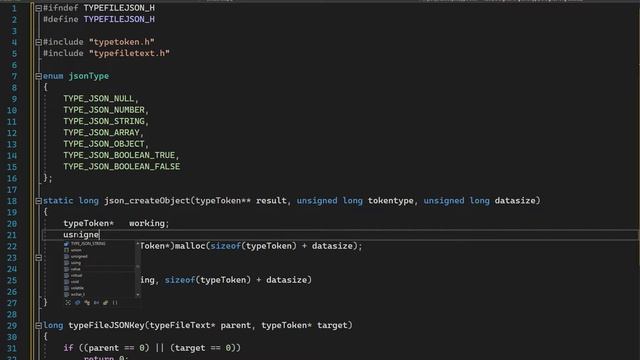This screenshot has height=360, width=640.
Task: Click the 'datasize' parameter on line 18
Action: [x=515, y=201]
